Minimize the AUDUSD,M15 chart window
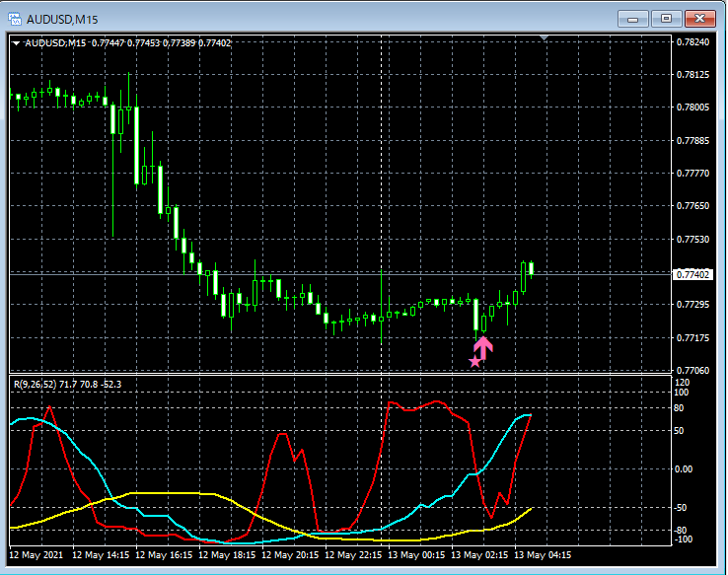 [x=633, y=19]
